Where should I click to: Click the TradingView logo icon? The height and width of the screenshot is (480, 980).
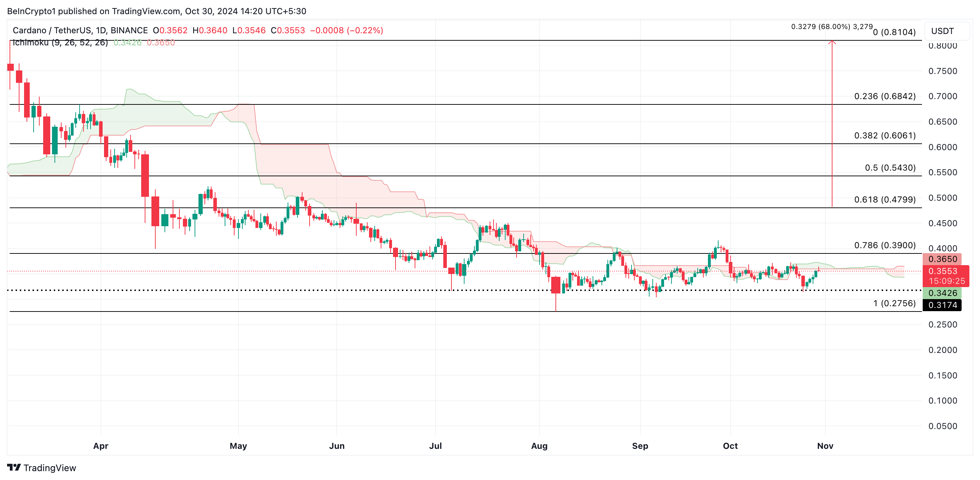pyautogui.click(x=14, y=467)
